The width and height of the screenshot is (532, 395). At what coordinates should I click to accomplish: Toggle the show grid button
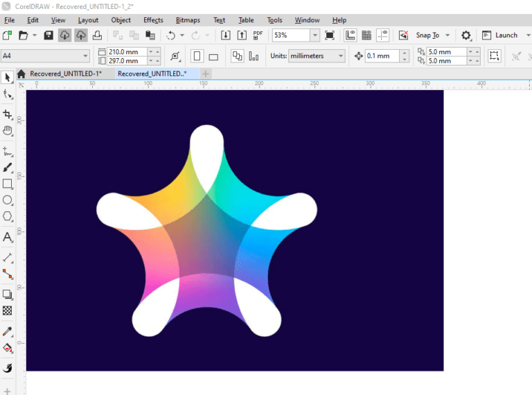point(366,35)
